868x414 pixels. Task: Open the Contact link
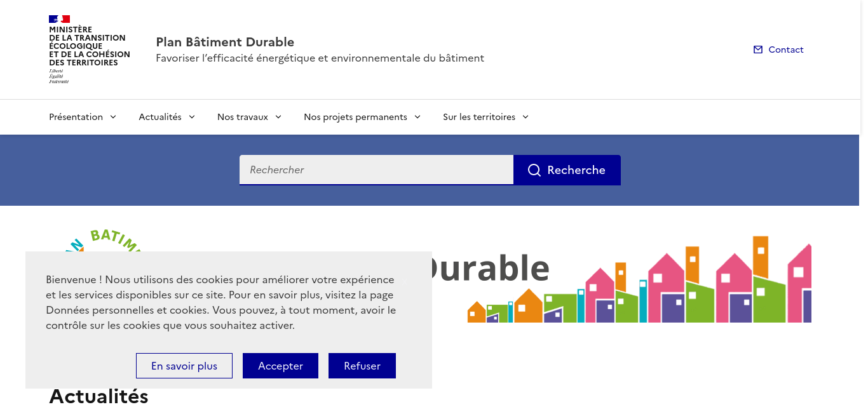(785, 50)
